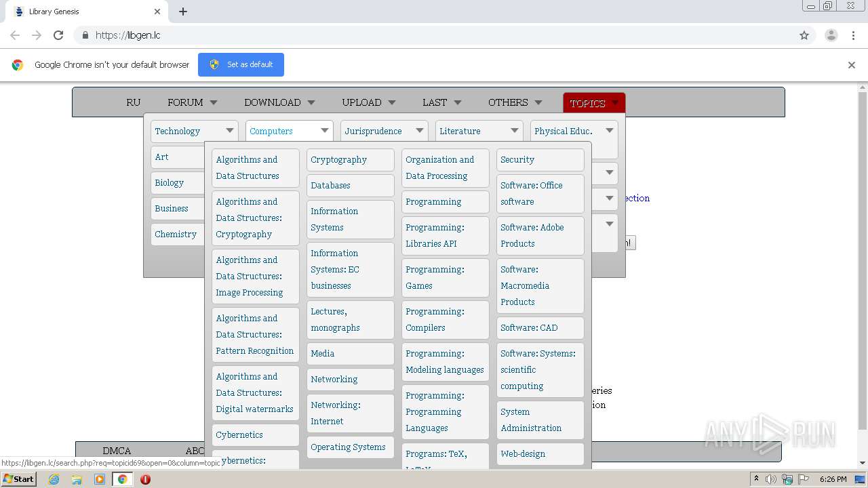This screenshot has width=868, height=488.
Task: Reload the page with the refresh icon
Action: tap(58, 35)
